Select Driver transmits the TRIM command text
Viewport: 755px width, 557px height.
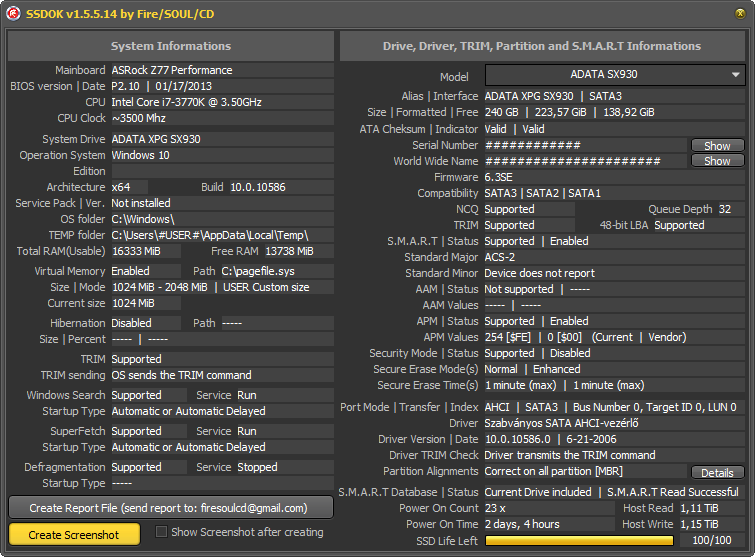click(570, 455)
